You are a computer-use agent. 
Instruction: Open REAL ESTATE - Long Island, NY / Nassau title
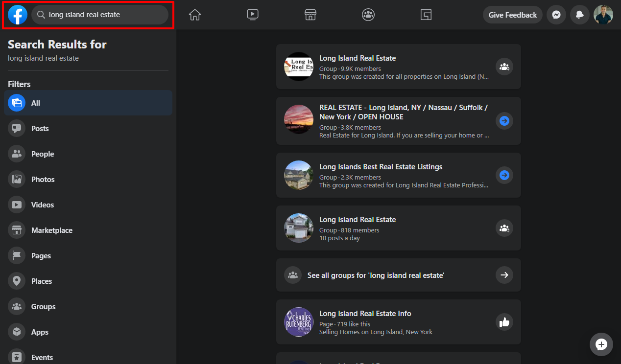404,112
